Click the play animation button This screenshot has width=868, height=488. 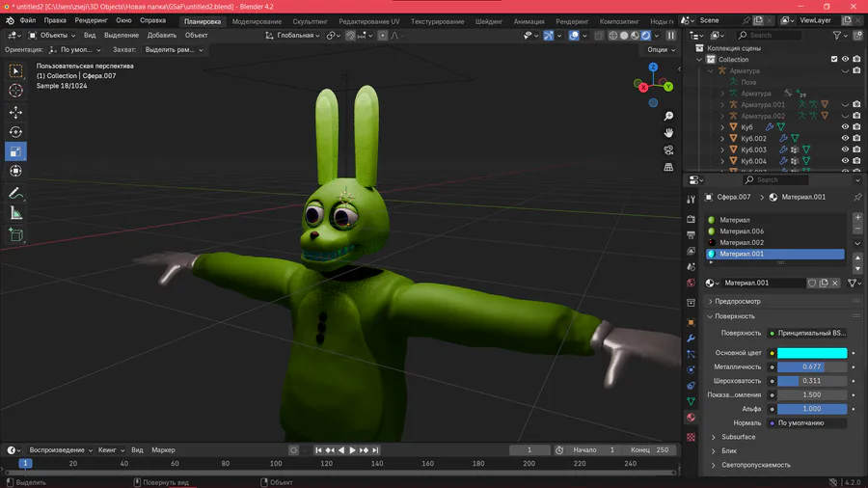coord(352,450)
